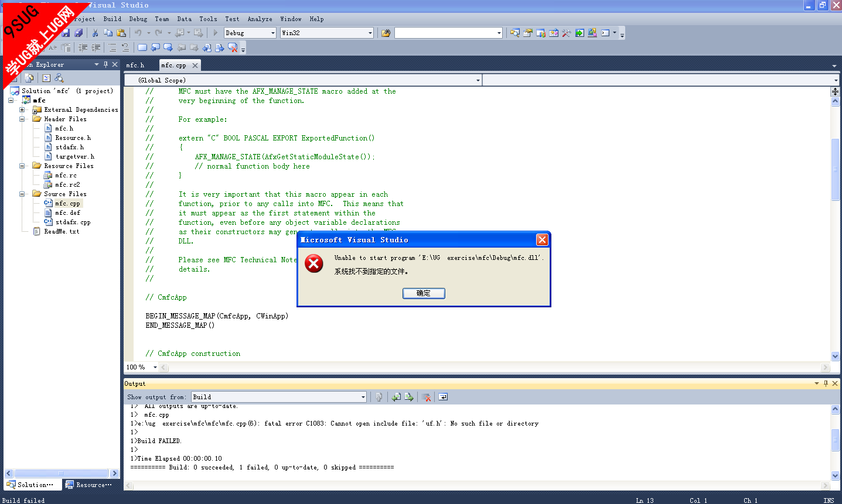Click the Cut scissors icon
This screenshot has width=842, height=504.
click(95, 33)
